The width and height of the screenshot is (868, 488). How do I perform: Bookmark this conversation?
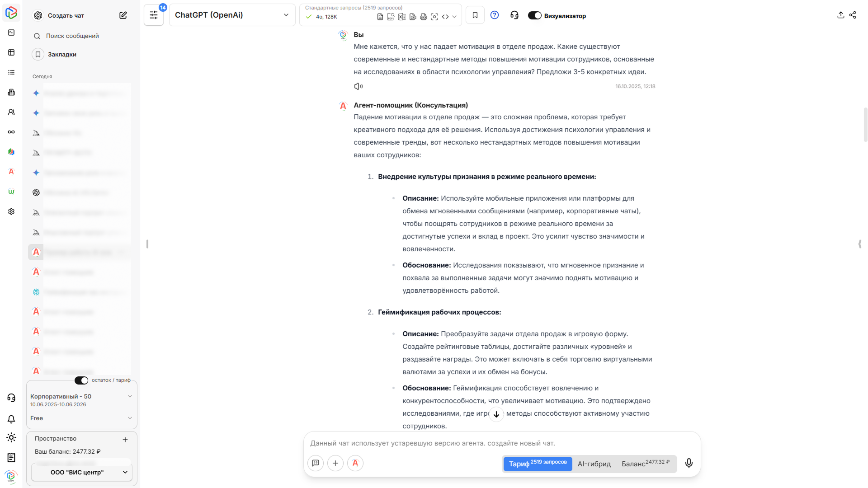[x=475, y=15]
